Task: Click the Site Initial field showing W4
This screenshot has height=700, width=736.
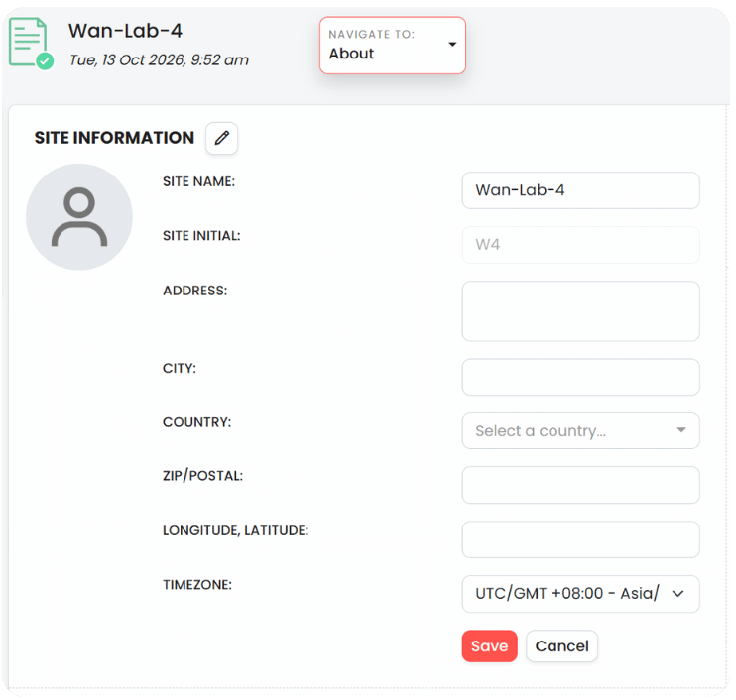Action: pos(580,245)
